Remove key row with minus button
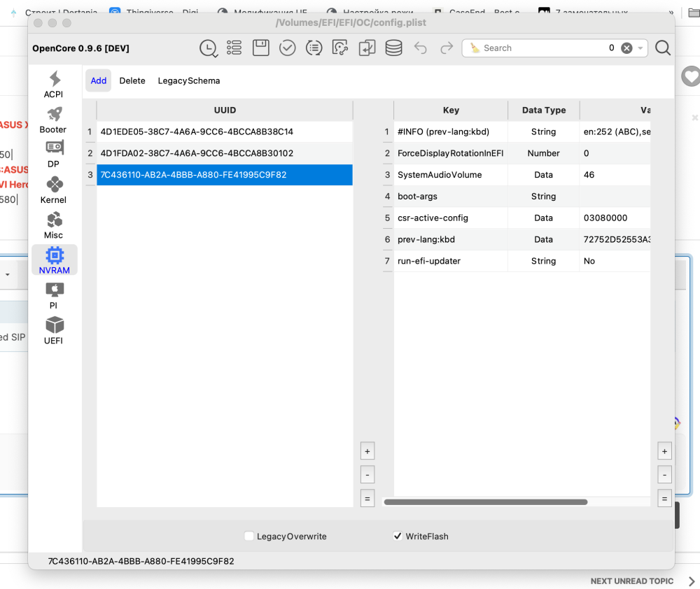 665,475
